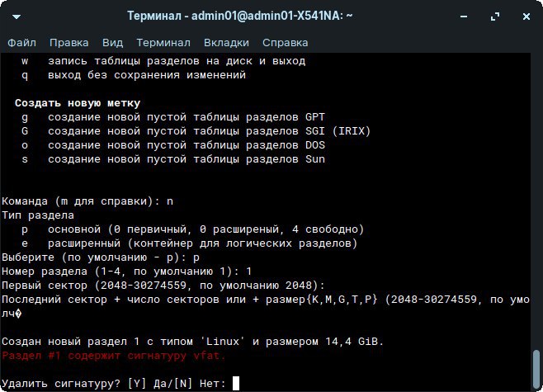Screen dimensions: 543x392
Task: Click the heading 'Создать новую метку'
Action: tap(78, 103)
